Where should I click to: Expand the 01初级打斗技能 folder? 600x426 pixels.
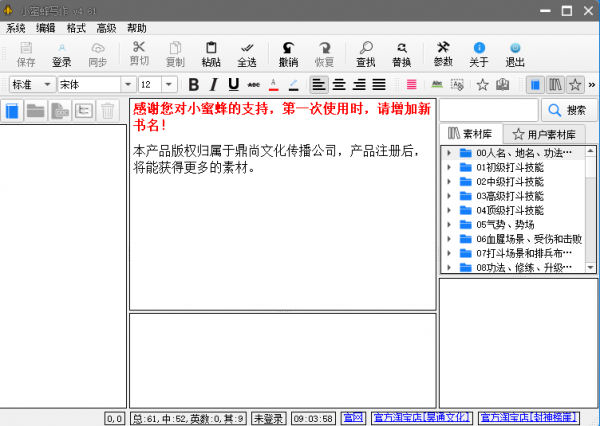450,167
